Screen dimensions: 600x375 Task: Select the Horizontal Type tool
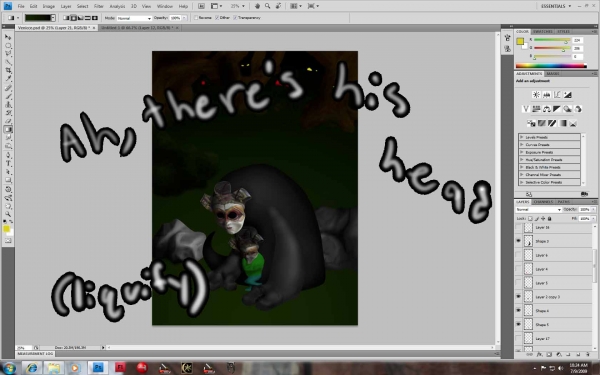(x=8, y=164)
